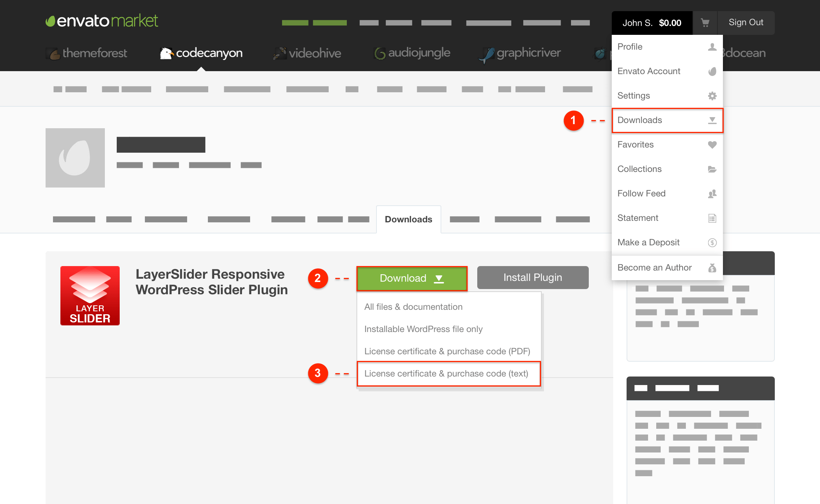Viewport: 820px width, 504px height.
Task: Choose Downloads in the account menu
Action: [667, 120]
